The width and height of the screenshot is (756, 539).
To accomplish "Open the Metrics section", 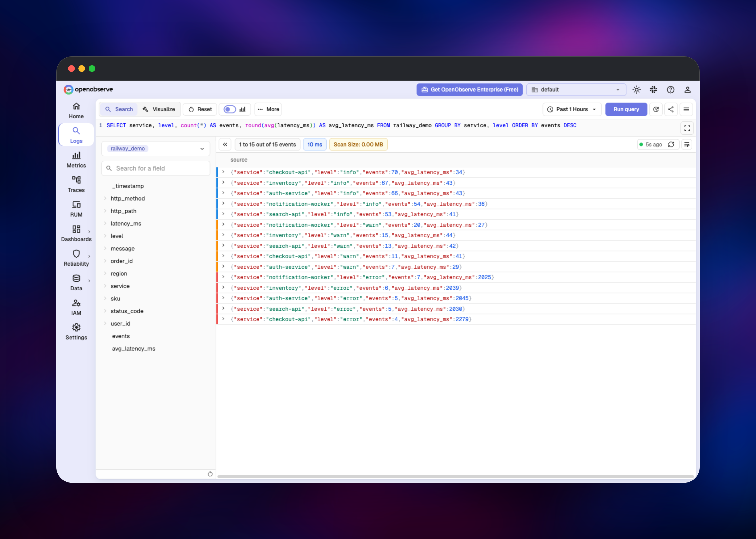I will [x=76, y=160].
